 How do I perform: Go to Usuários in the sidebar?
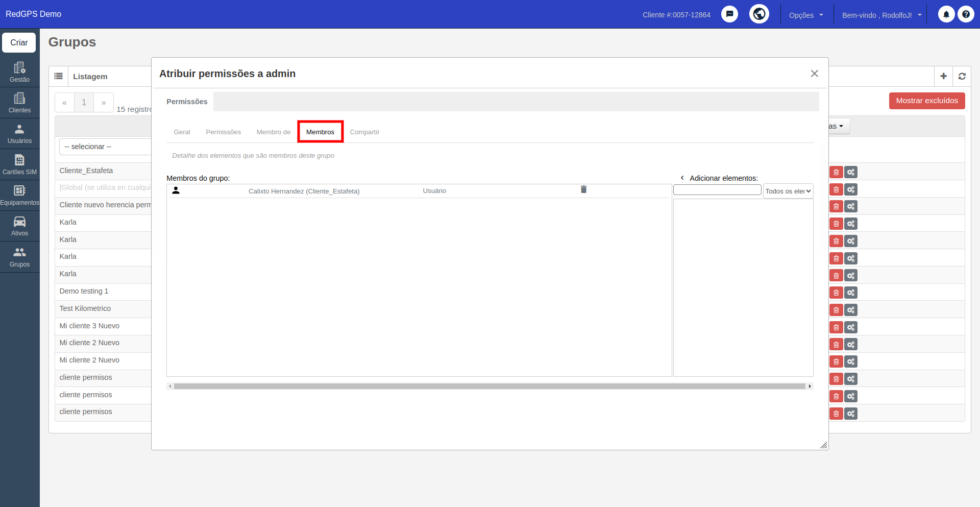[x=19, y=134]
